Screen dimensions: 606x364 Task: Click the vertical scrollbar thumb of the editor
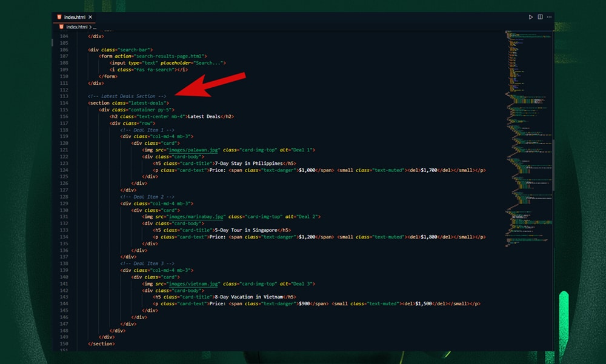(553, 165)
